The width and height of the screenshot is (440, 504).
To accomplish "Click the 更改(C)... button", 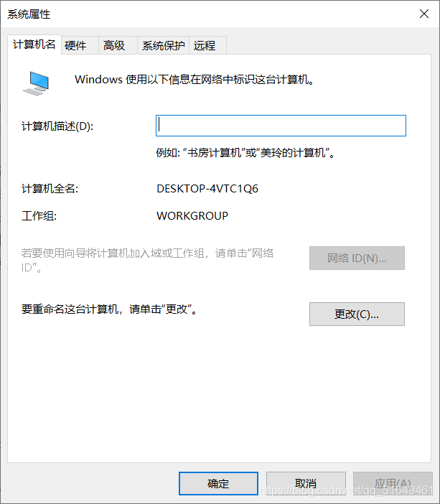I will click(x=357, y=314).
